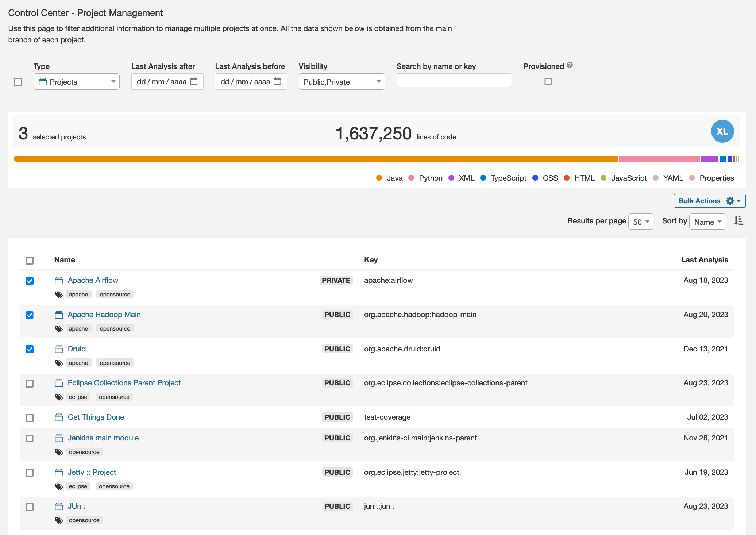
Task: Open the Sort by Name menu
Action: pyautogui.click(x=707, y=222)
